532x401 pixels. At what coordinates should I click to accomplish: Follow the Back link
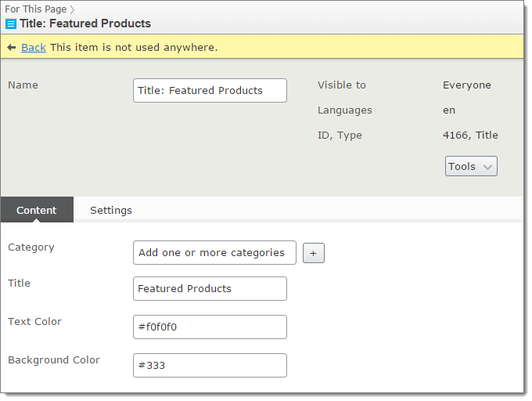(34, 48)
